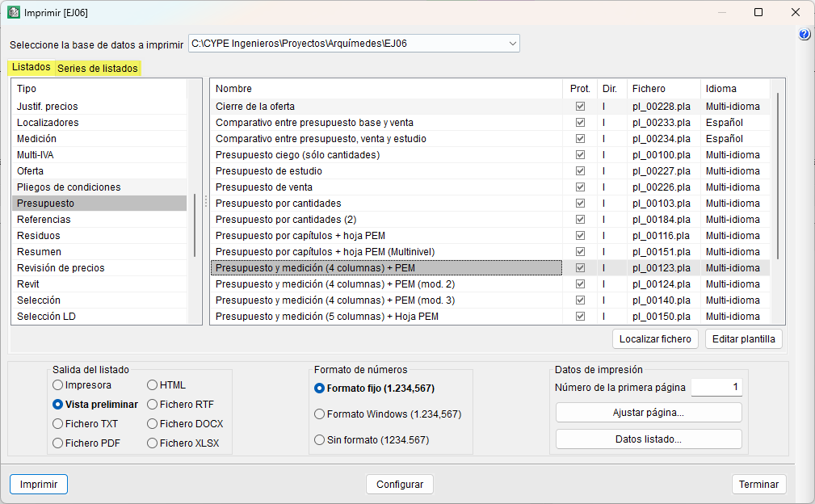Choose Fichero XLSX output
Viewport: 815px width, 504px height.
[x=183, y=443]
